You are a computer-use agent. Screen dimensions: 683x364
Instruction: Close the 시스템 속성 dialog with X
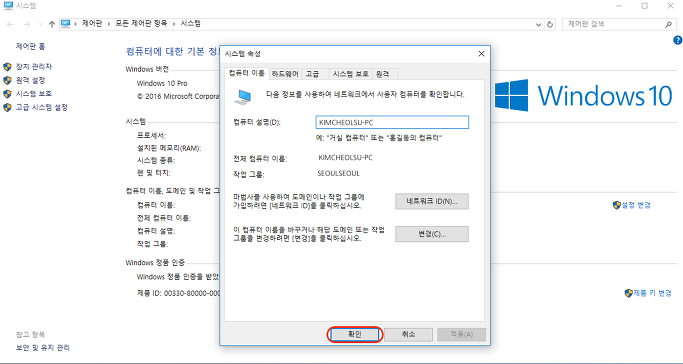point(481,54)
